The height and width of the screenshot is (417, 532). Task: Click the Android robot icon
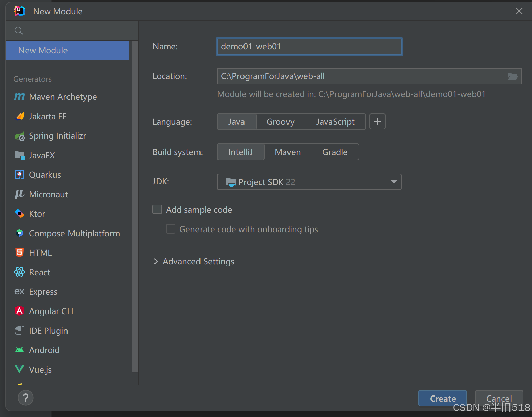tap(19, 350)
